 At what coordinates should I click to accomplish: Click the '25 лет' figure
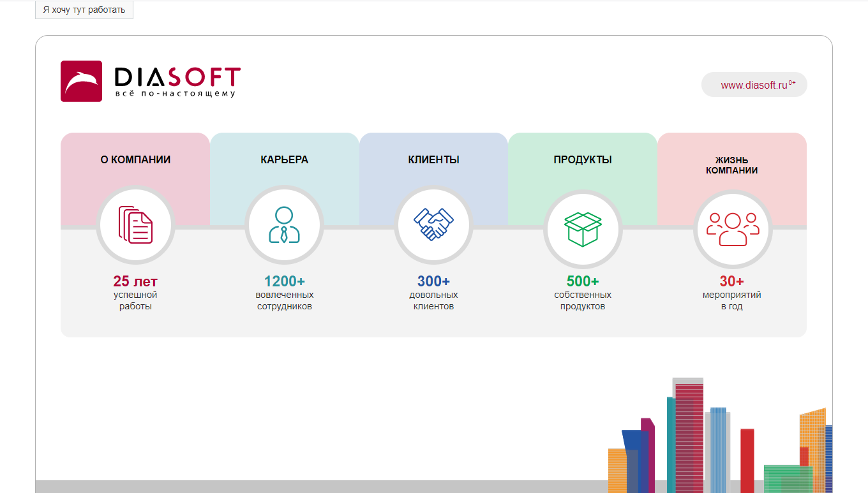point(135,281)
